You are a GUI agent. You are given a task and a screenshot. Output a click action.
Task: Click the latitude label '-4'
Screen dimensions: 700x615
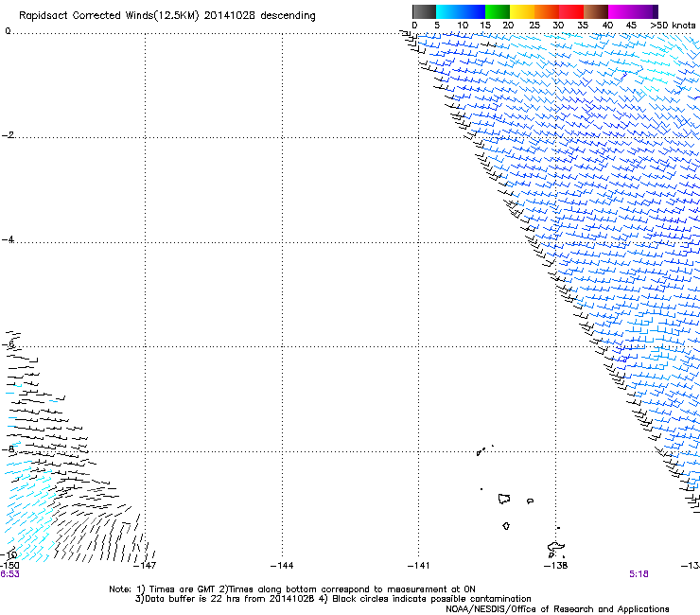(x=8, y=239)
